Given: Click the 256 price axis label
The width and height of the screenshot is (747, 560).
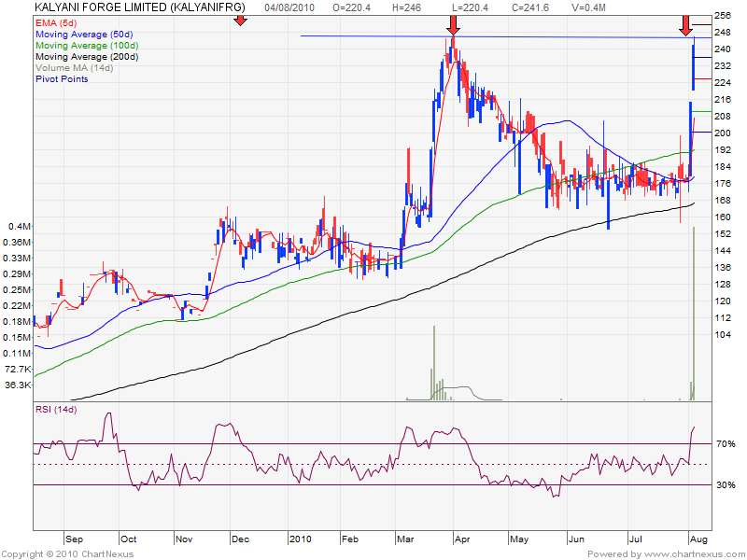Looking at the screenshot, I should [723, 16].
